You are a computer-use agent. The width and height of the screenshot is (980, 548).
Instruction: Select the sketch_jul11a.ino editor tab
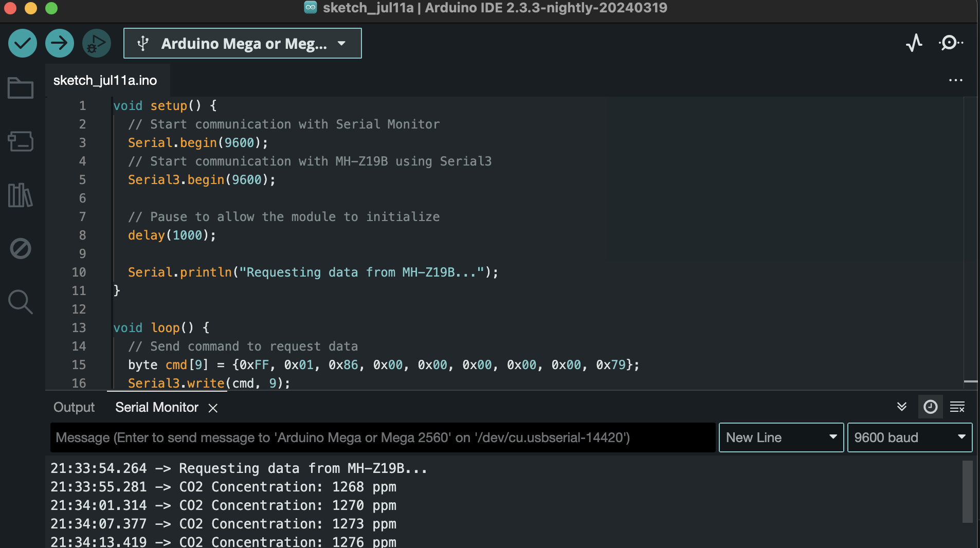coord(105,81)
